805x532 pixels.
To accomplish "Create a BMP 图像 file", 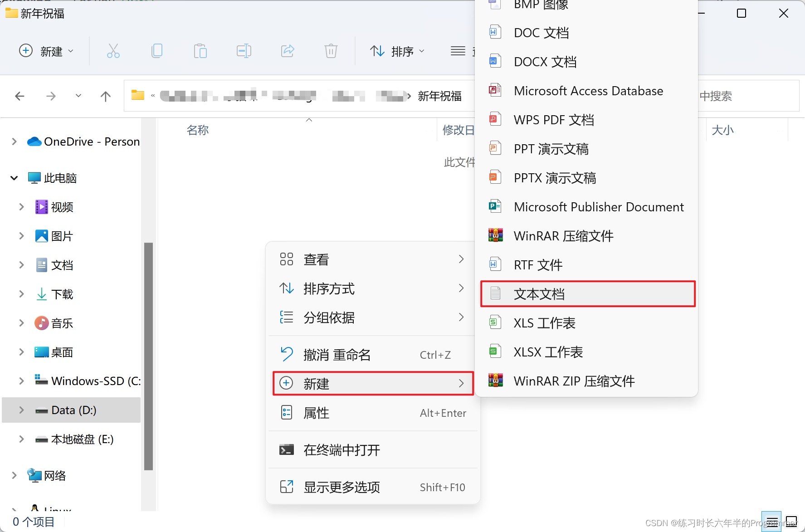I will coord(587,6).
